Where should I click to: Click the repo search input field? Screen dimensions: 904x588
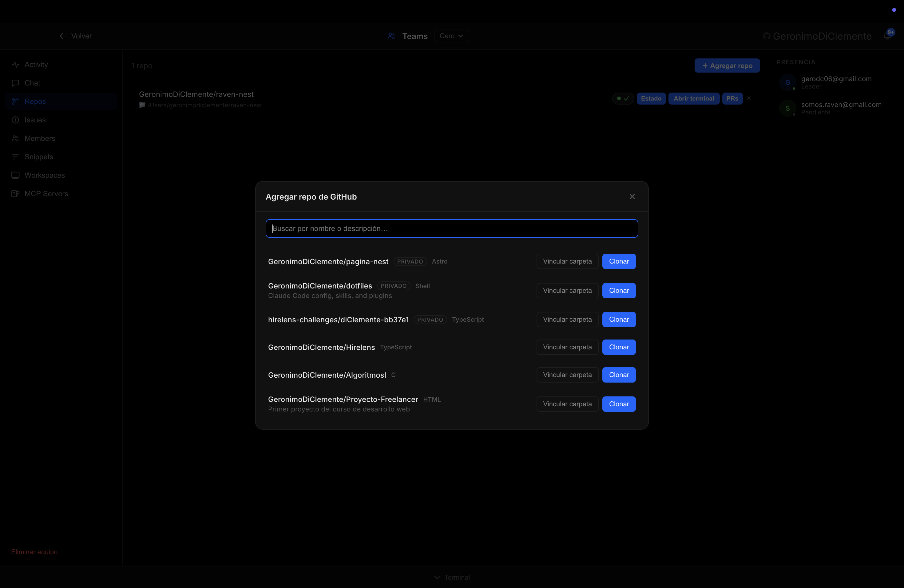451,228
